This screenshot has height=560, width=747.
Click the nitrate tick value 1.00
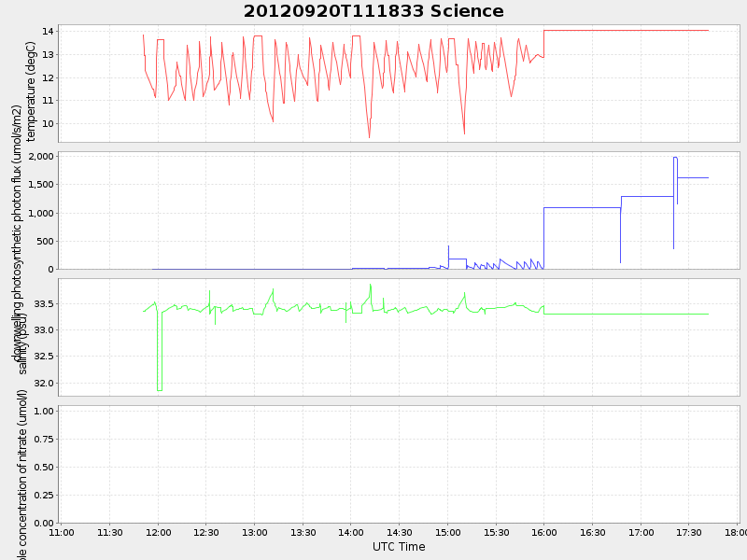tap(43, 411)
